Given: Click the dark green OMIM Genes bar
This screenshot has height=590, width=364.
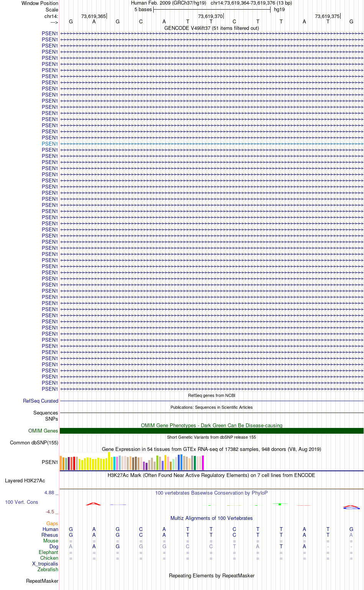Looking at the screenshot, I should [x=212, y=431].
